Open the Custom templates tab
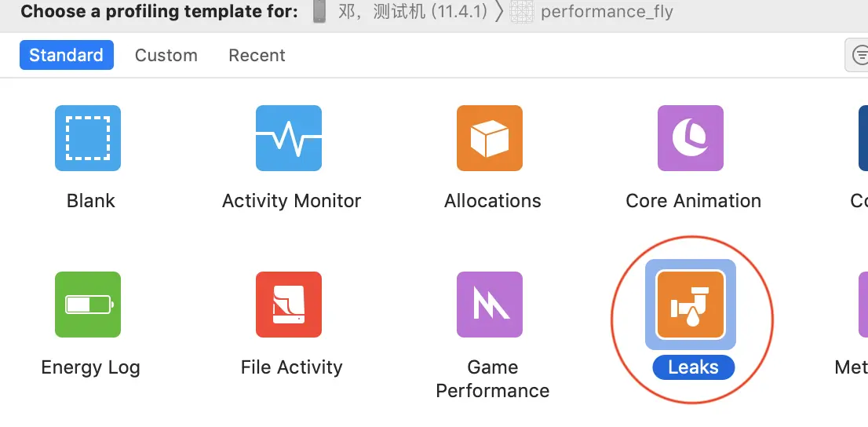This screenshot has height=427, width=868. pos(166,55)
